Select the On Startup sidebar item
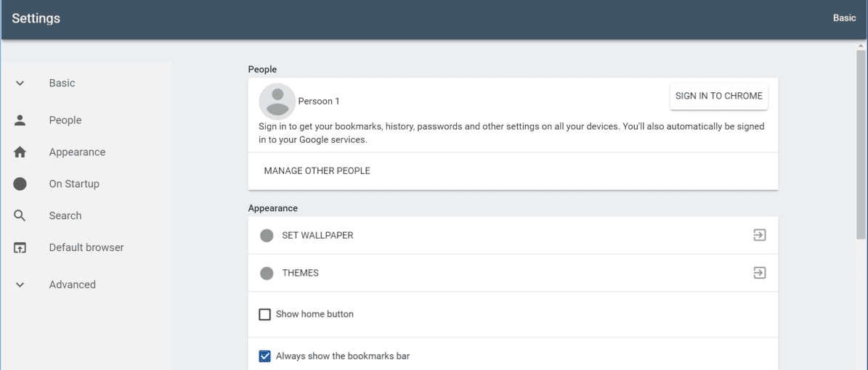The width and height of the screenshot is (868, 370). (74, 184)
